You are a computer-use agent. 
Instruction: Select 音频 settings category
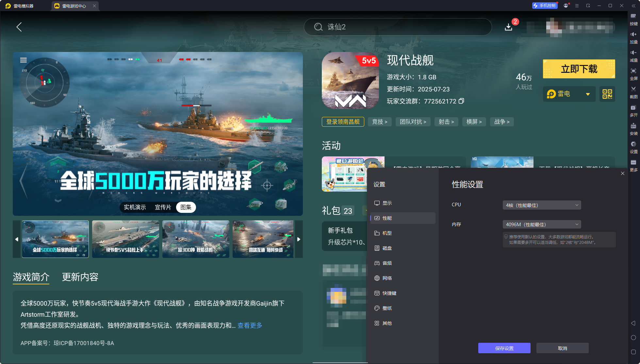coord(402,263)
